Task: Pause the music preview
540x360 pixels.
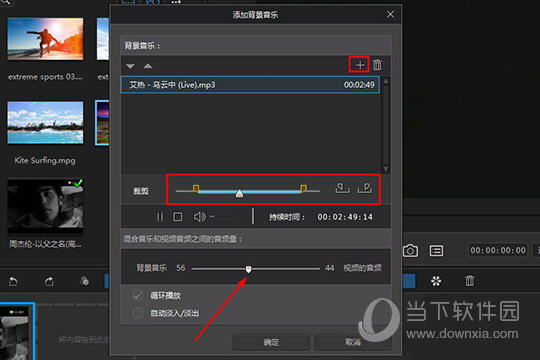Action: [x=160, y=217]
